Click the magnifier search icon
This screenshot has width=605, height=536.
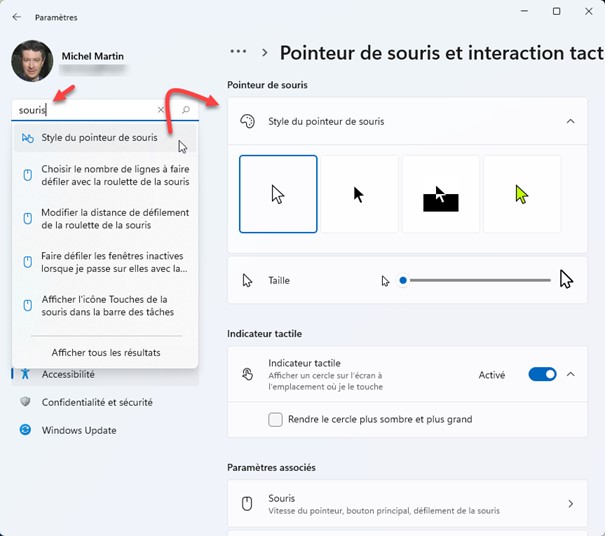186,110
